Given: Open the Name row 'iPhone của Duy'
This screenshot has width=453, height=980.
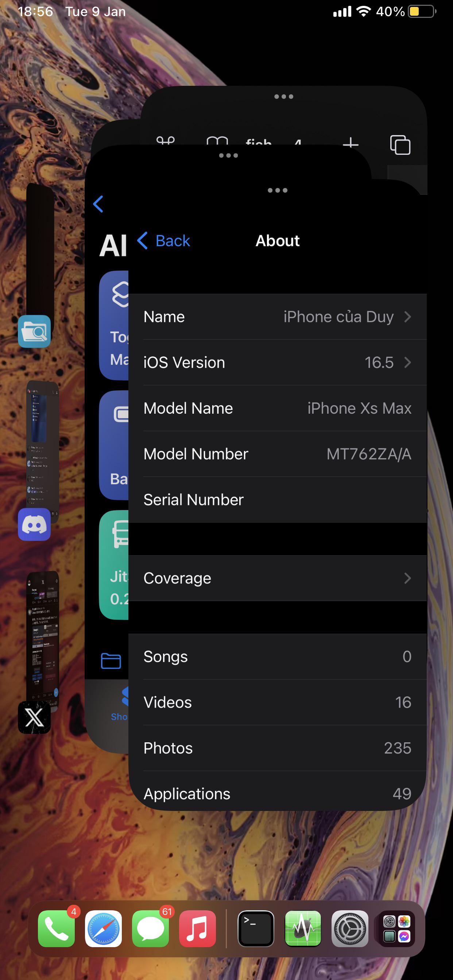Looking at the screenshot, I should 278,317.
